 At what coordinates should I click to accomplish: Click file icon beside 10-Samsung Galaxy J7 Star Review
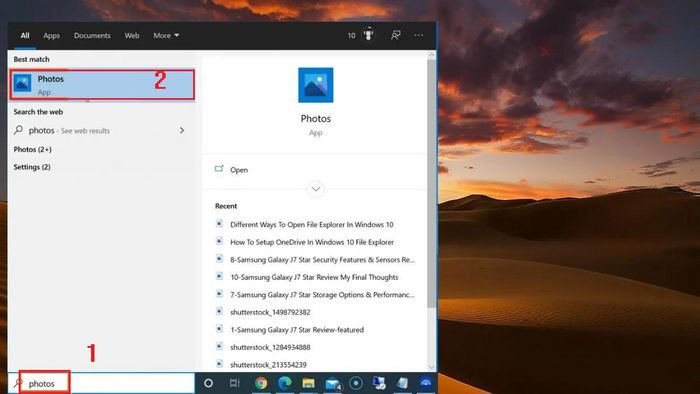[219, 276]
